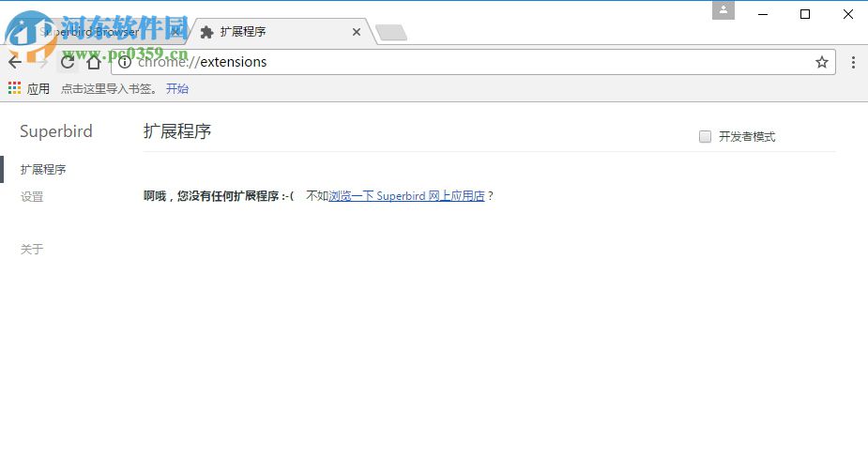Image resolution: width=868 pixels, height=458 pixels.
Task: Close the 扩展程序 tab
Action: 357,32
